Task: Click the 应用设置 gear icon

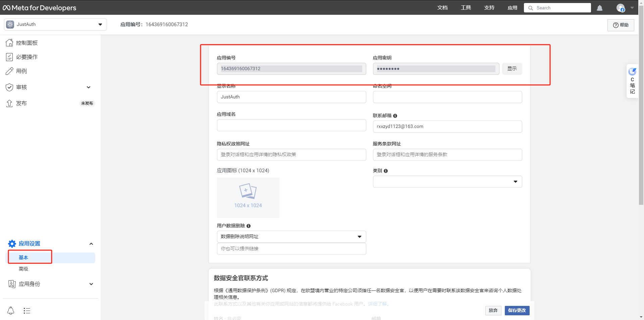Action: tap(12, 243)
